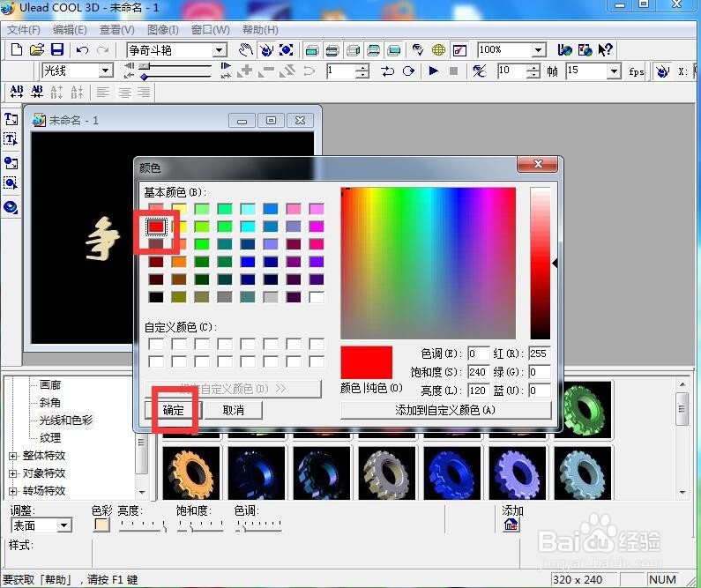The width and height of the screenshot is (701, 588).
Task: Click the Redo arrow icon
Action: (x=103, y=50)
